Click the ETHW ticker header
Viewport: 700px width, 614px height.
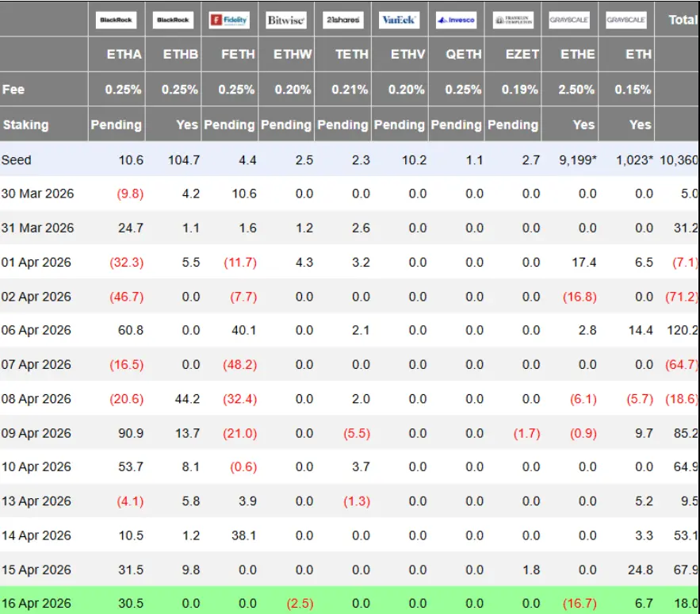coord(293,55)
